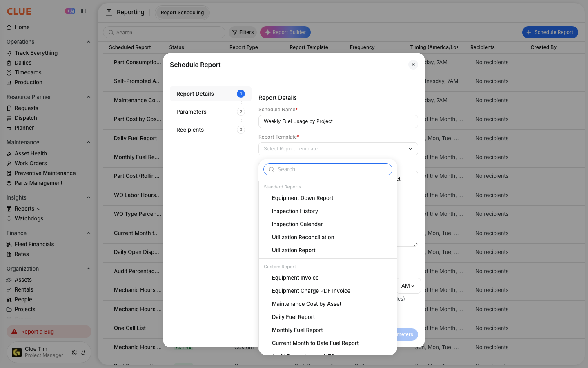This screenshot has height=368, width=588.
Task: Open the Select Report Template dropdown
Action: pyautogui.click(x=338, y=149)
